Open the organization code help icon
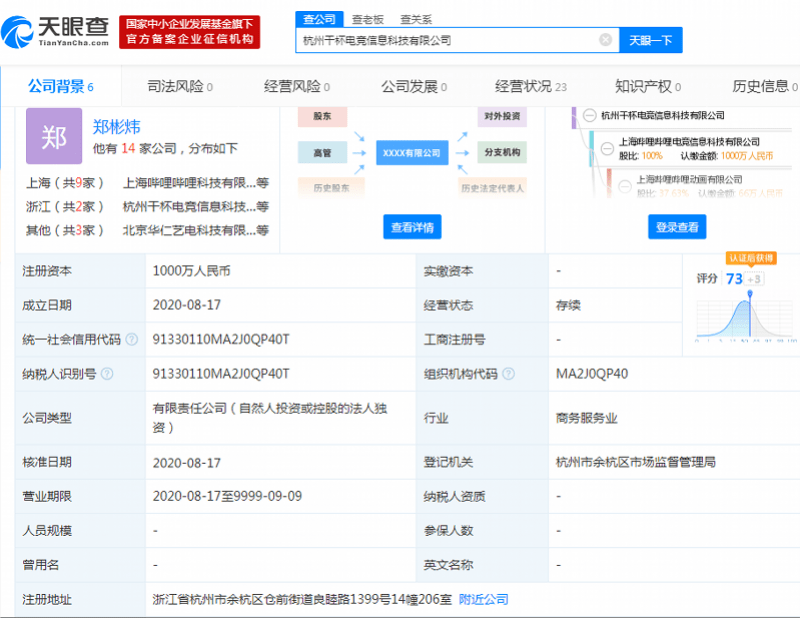 [508, 374]
